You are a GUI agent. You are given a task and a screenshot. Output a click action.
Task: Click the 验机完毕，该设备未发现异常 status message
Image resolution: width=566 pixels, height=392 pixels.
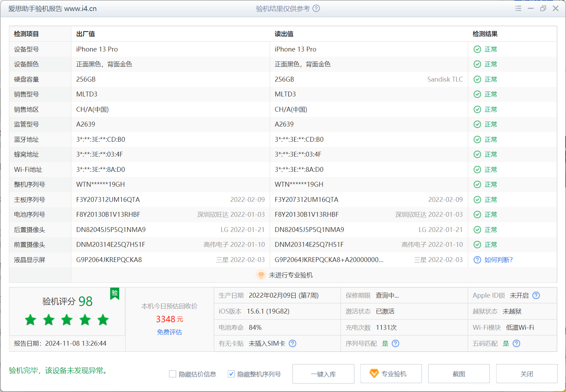pyautogui.click(x=59, y=371)
